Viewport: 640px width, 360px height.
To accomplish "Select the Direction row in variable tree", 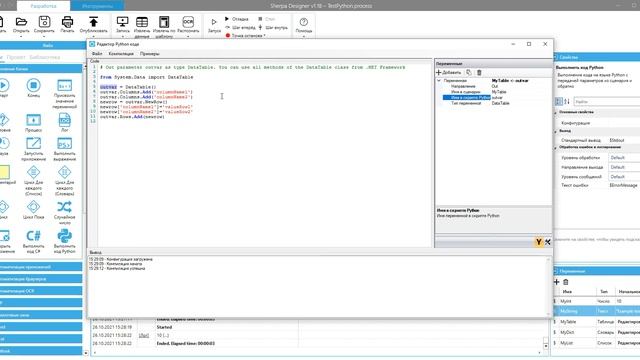I will coord(494,86).
